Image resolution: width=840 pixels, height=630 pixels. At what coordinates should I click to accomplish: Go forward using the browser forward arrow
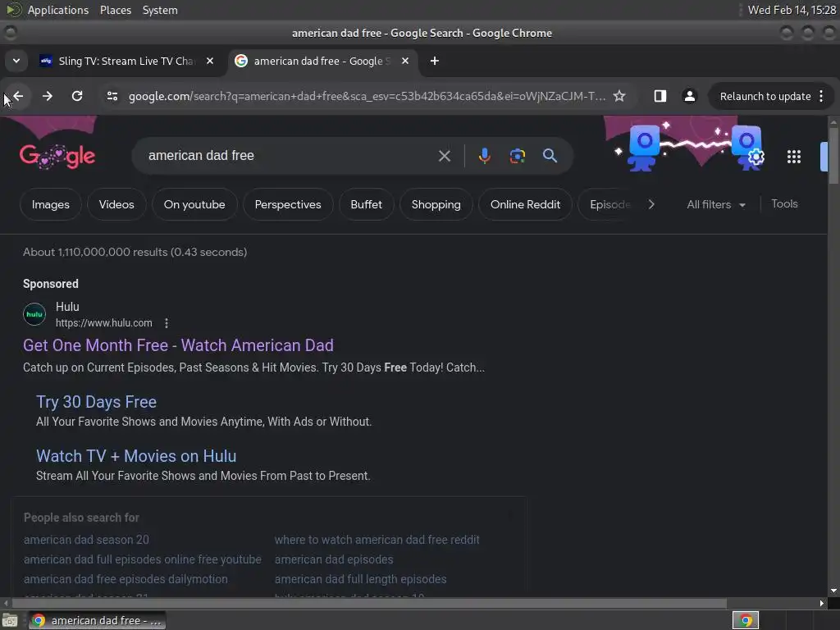[48, 97]
